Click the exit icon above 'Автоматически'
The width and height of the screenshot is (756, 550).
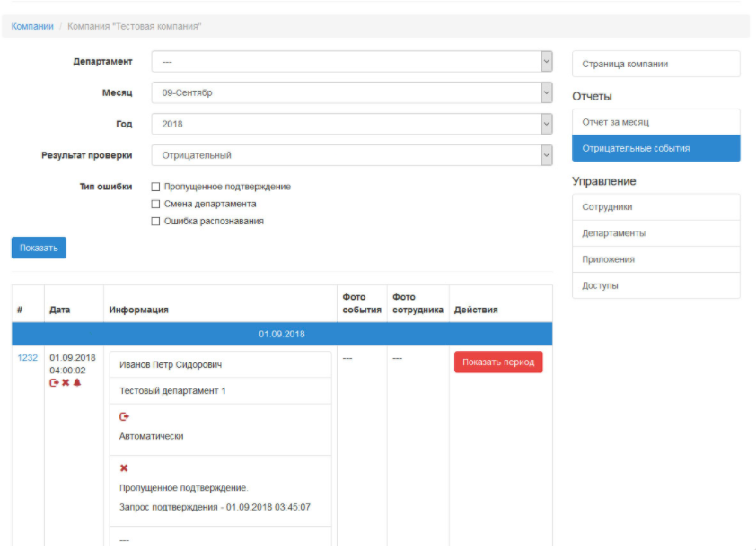pos(124,416)
